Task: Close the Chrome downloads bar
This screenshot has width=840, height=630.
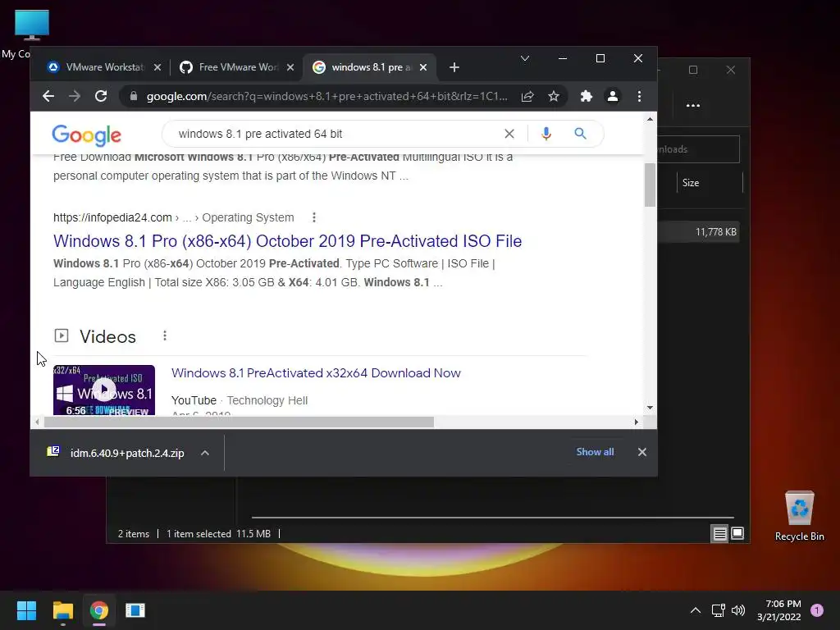Action: 642,452
